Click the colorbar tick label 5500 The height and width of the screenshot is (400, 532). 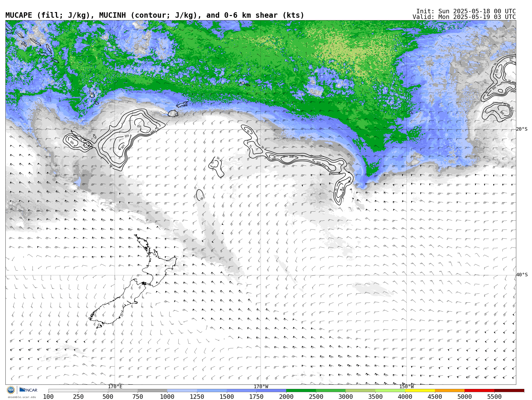point(494,397)
